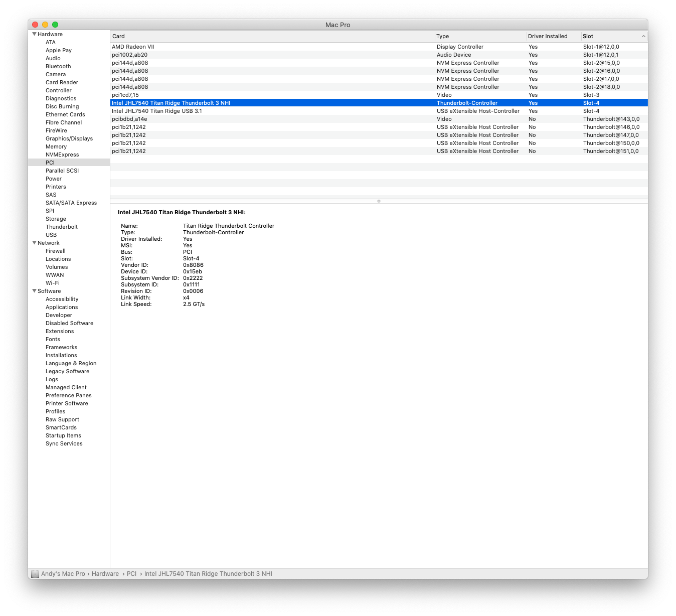Screen dimensions: 676x616
Task: Select the pci1cd7,15 Video row
Action: click(379, 95)
